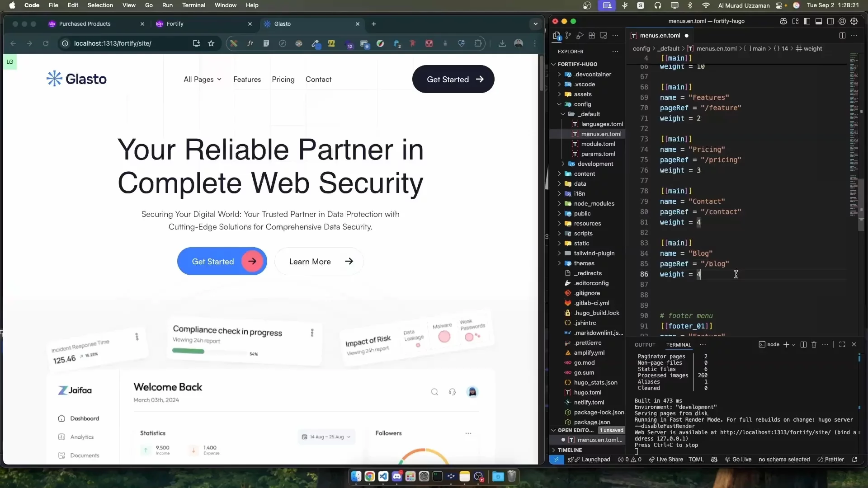Open new terminal launch profile dropdown
Screen dimensions: 868x488
tap(793, 345)
